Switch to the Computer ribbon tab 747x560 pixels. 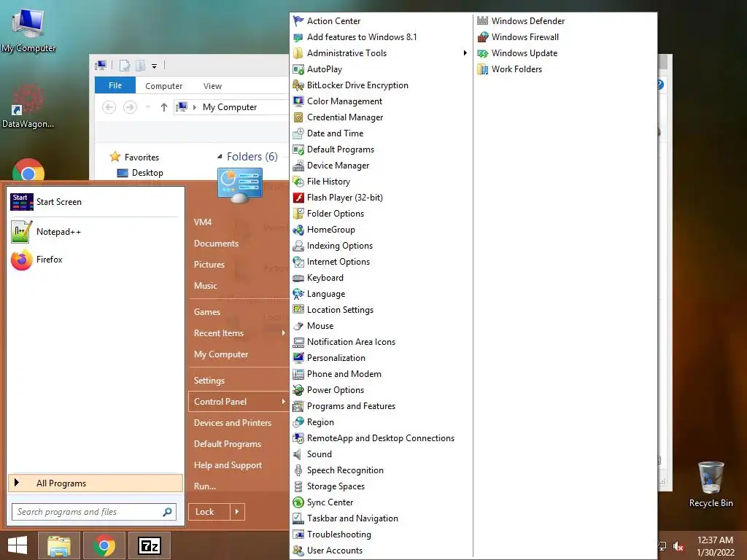[164, 86]
